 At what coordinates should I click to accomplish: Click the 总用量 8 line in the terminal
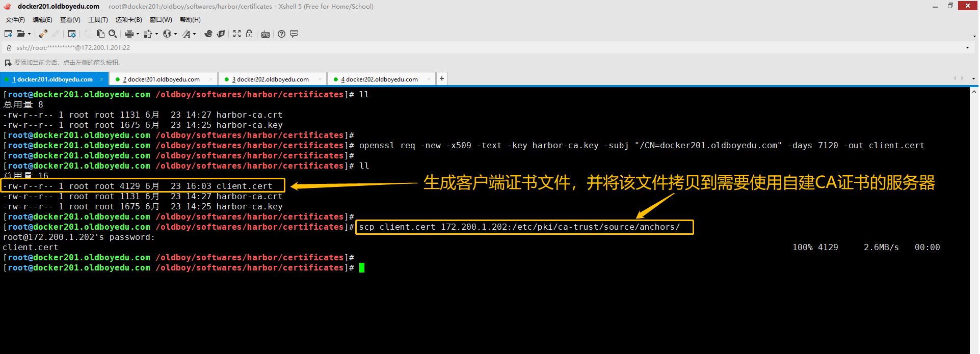pyautogui.click(x=23, y=105)
